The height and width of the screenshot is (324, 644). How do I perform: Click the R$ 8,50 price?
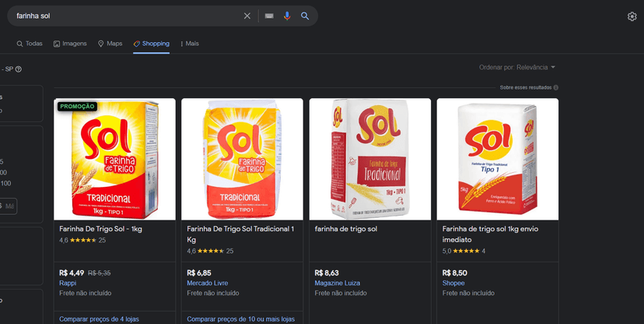[x=455, y=273]
